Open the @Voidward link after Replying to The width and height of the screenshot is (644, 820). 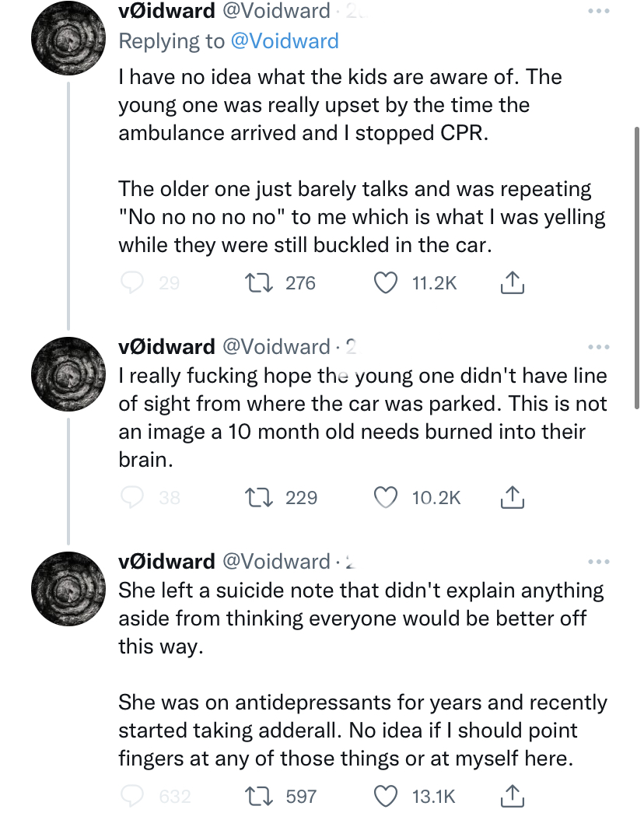pos(285,41)
